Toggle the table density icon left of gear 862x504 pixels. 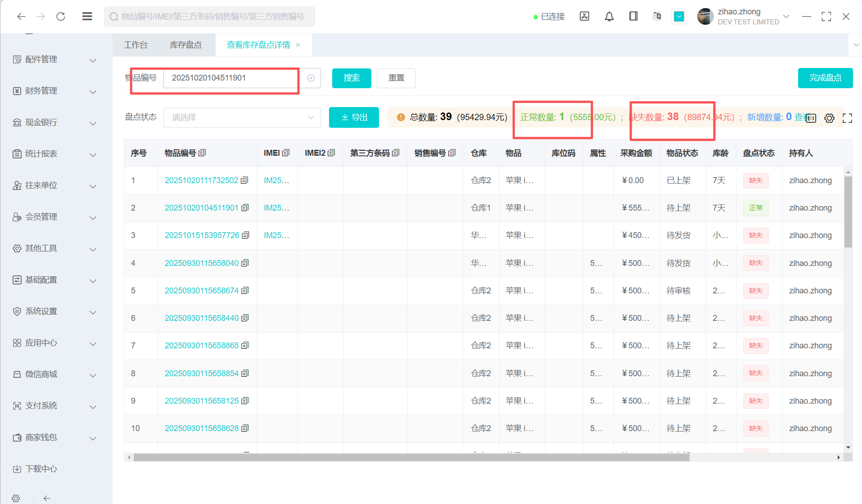tap(811, 118)
